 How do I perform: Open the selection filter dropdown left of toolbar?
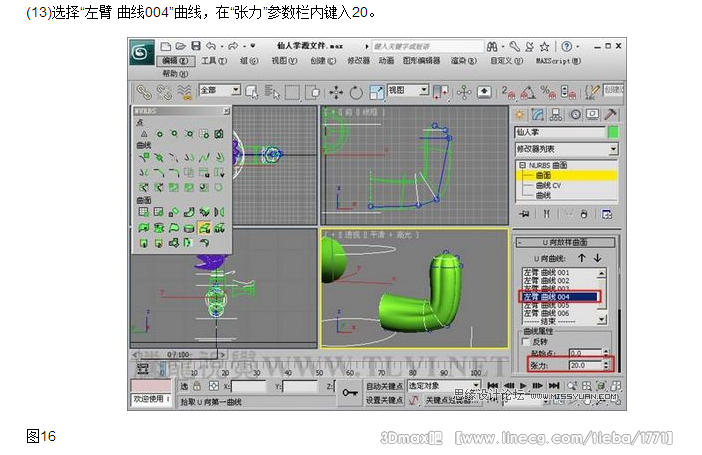click(x=220, y=90)
